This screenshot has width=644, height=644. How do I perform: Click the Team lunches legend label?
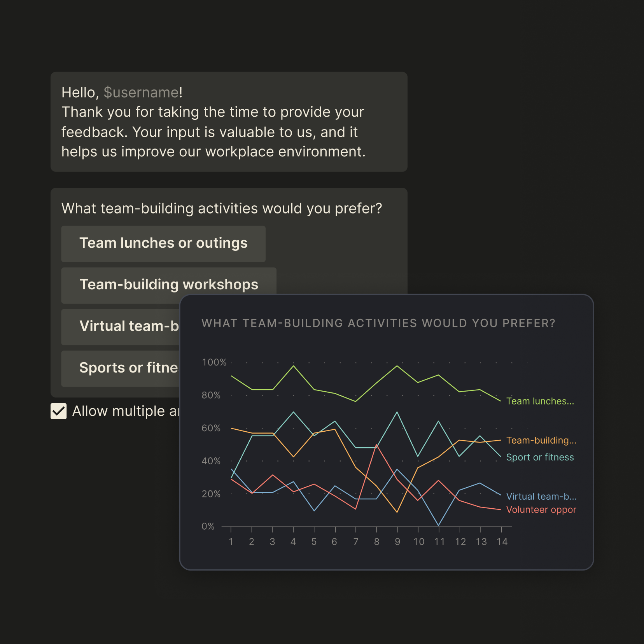coord(540,401)
